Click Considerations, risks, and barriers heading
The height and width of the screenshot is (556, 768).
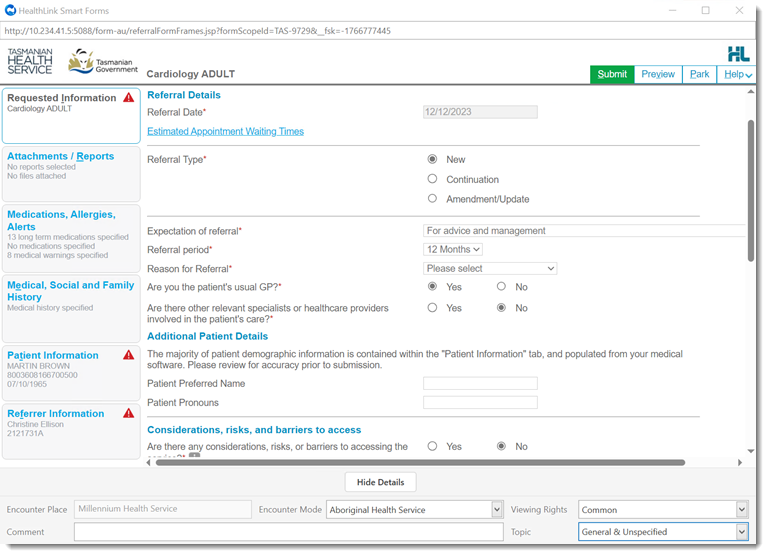tap(254, 430)
